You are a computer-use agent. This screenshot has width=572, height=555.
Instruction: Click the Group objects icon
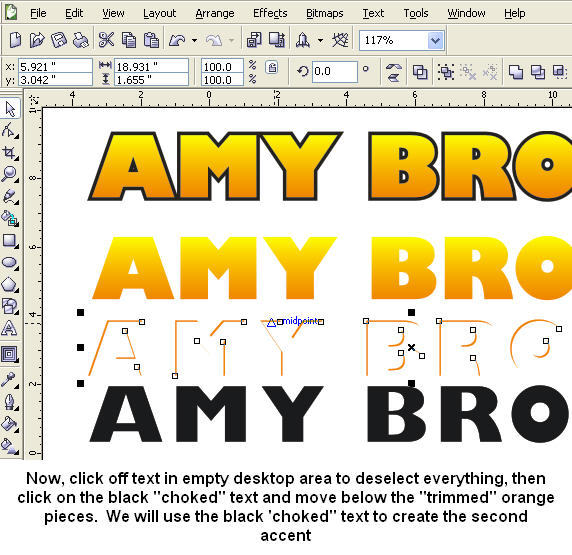[446, 72]
